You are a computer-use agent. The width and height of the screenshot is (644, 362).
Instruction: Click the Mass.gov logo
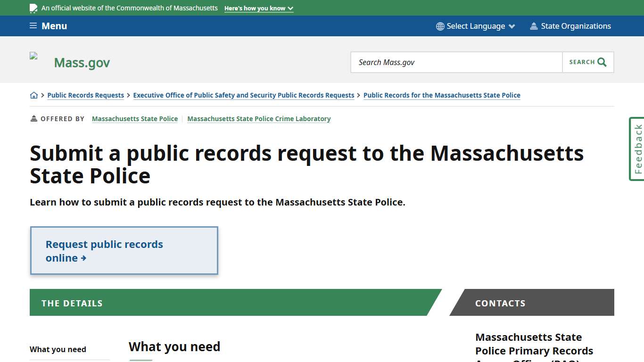tap(82, 62)
